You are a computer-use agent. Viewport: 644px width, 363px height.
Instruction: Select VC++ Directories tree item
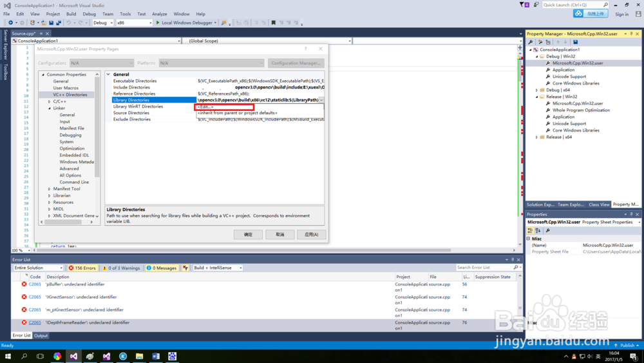pyautogui.click(x=70, y=95)
